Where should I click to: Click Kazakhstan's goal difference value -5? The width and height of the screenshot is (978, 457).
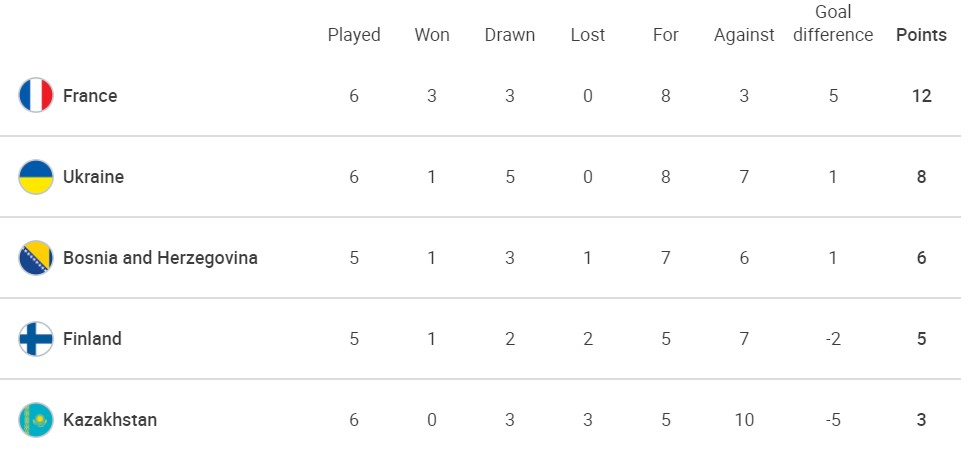(833, 420)
